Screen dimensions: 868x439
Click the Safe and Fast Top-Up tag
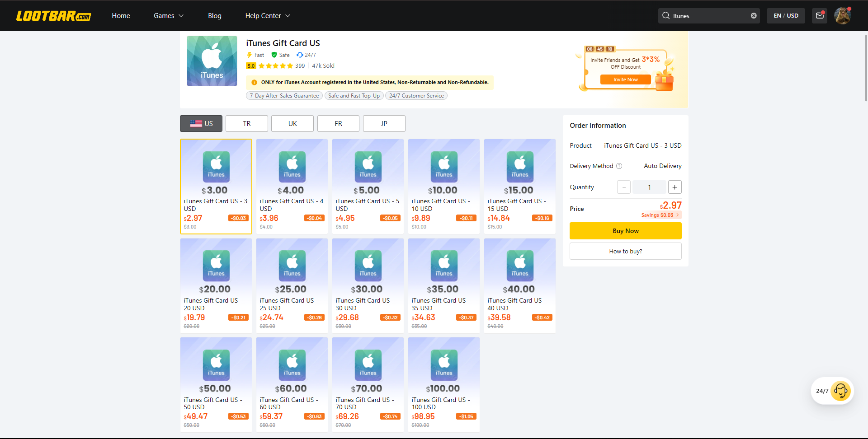[354, 96]
